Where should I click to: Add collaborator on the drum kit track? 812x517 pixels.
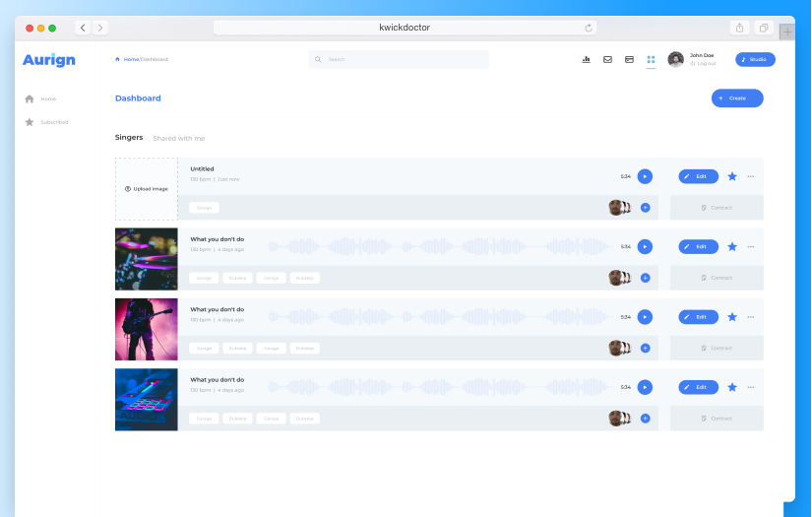(x=646, y=278)
